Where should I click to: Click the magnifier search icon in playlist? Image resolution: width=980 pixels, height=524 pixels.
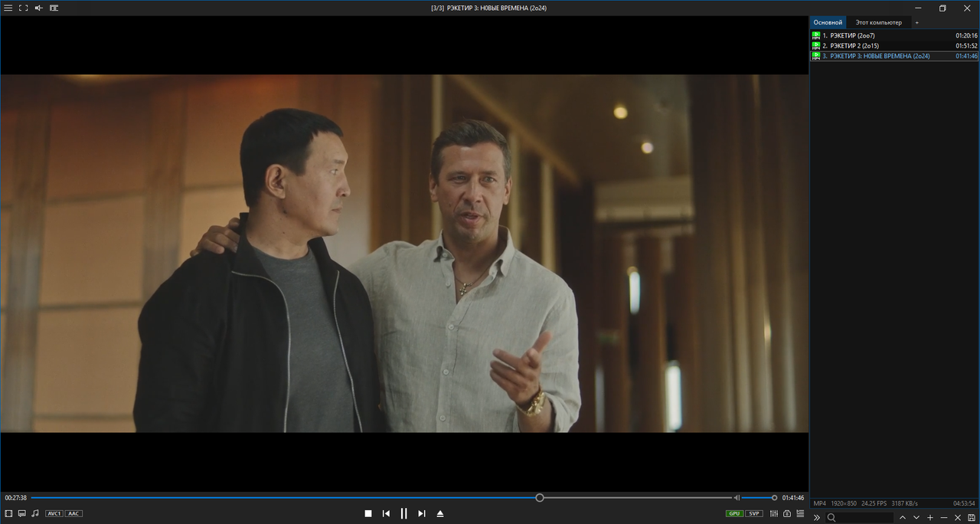coord(831,518)
